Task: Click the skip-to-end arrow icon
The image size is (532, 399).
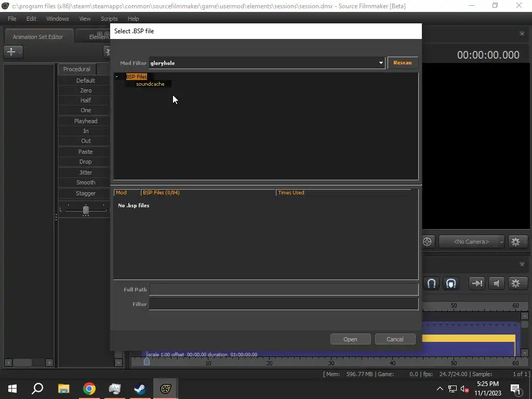Action: click(477, 283)
